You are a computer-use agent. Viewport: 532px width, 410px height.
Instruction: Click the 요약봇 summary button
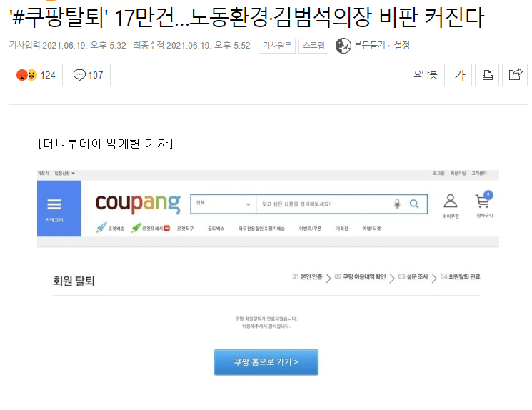click(425, 75)
